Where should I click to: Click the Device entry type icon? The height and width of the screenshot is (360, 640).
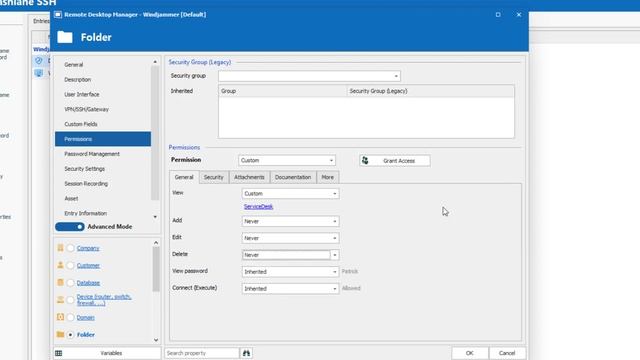60,300
